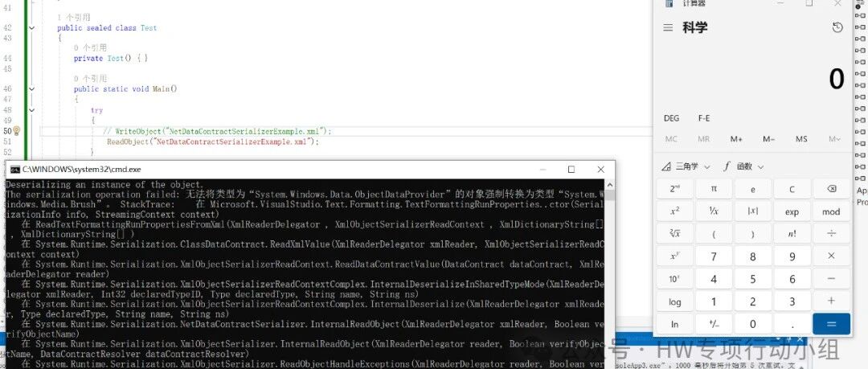Click the natural log ln key

[675, 324]
